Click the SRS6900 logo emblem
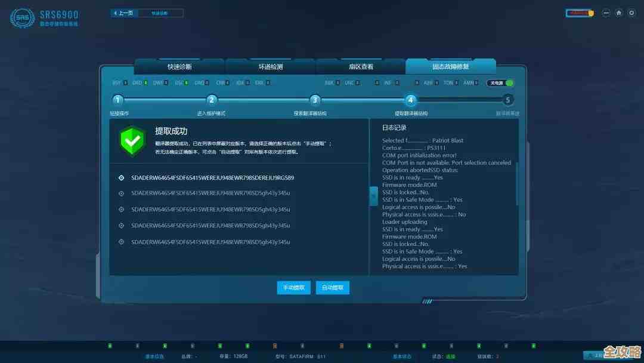The width and height of the screenshot is (644, 363). coord(22,17)
